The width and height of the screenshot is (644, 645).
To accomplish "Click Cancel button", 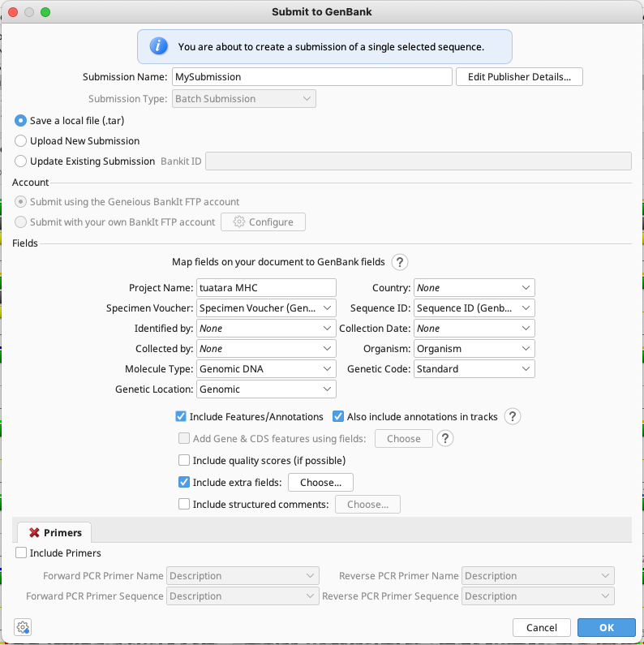I will pyautogui.click(x=541, y=627).
